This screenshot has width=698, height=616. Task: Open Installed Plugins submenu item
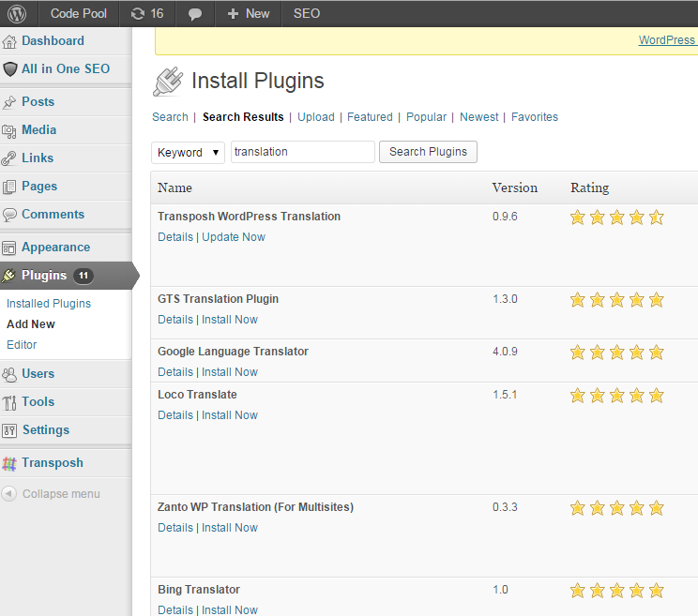point(49,304)
